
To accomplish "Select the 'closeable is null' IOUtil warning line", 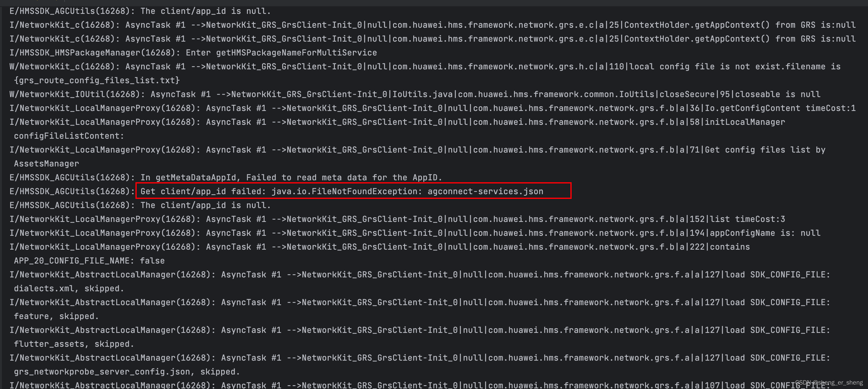I will coord(415,94).
